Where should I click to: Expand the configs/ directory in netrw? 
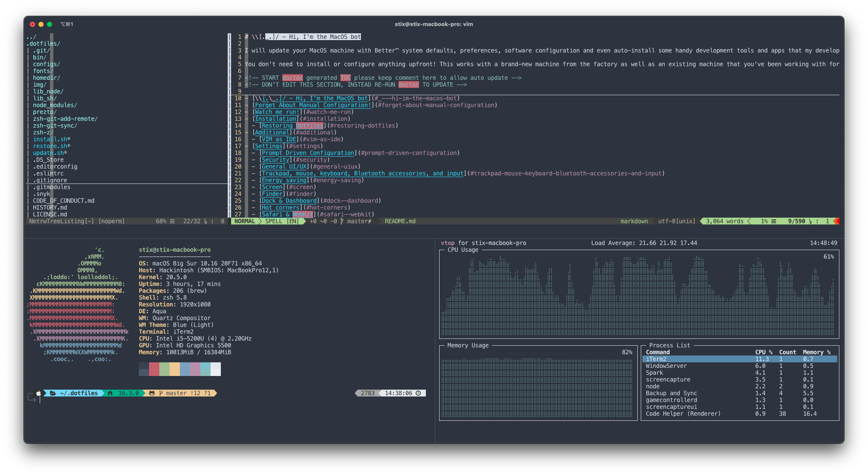point(46,64)
